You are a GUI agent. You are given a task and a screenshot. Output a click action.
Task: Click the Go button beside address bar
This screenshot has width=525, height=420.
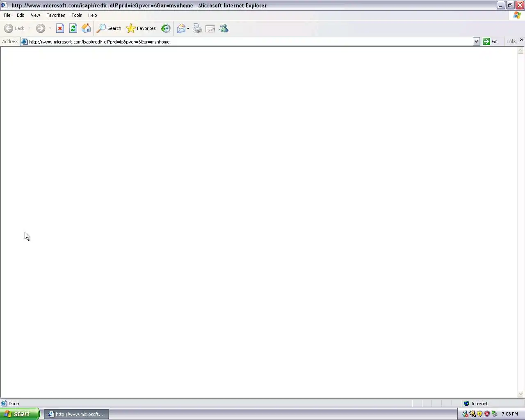(491, 41)
